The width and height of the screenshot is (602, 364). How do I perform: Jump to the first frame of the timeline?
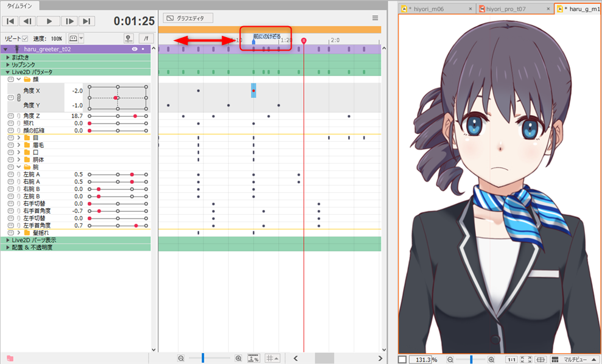pyautogui.click(x=10, y=21)
